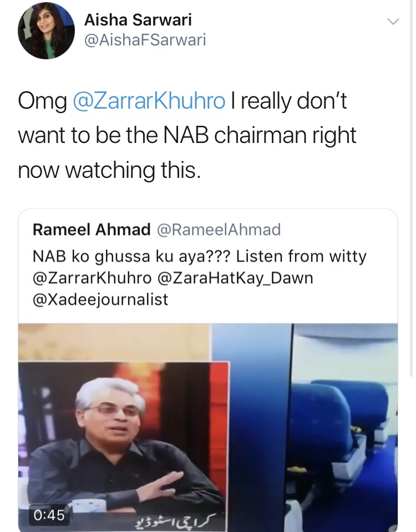The height and width of the screenshot is (532, 416).
Task: Open Aisha Sarwari's profile picture
Action: (x=46, y=30)
